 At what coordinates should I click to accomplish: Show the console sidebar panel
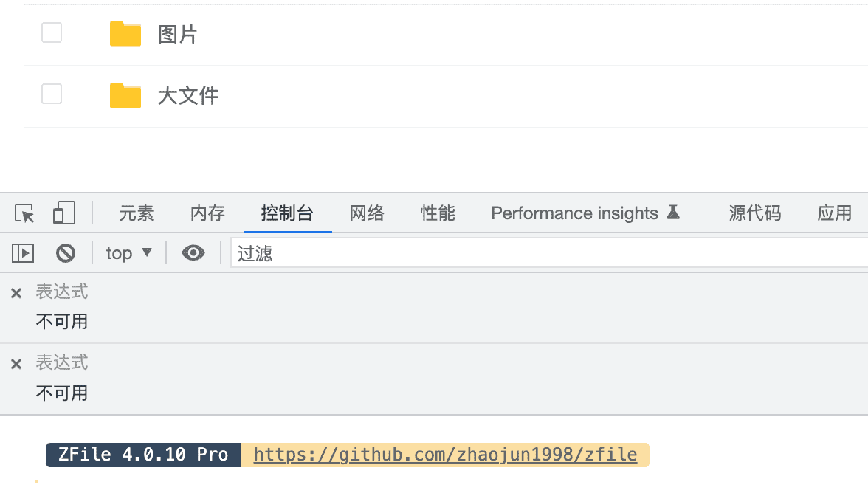click(23, 253)
